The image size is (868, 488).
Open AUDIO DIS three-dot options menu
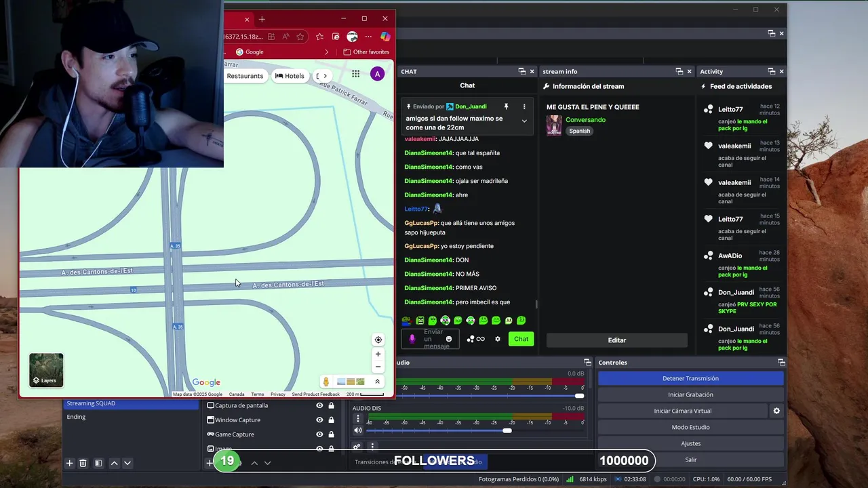click(x=358, y=419)
